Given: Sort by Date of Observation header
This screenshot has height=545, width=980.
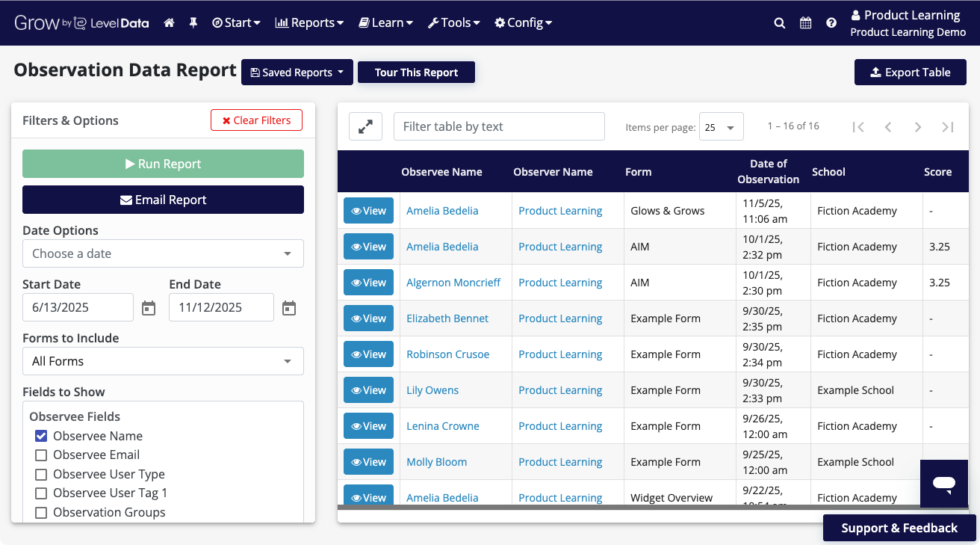Looking at the screenshot, I should point(768,172).
